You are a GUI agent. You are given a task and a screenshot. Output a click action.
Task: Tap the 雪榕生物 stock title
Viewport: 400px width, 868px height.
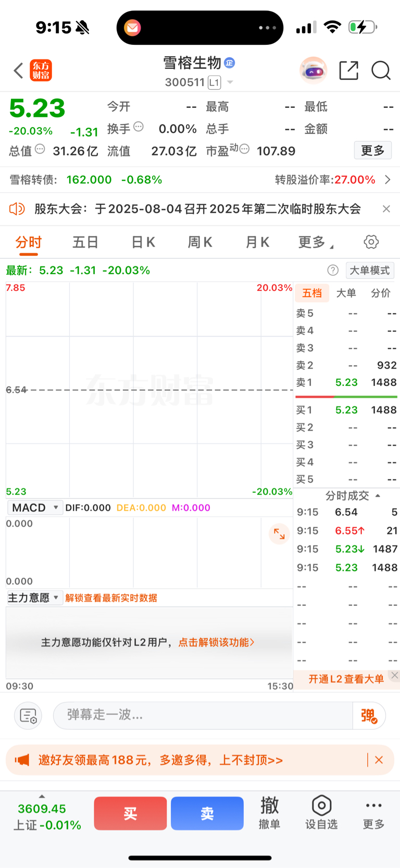(x=192, y=63)
